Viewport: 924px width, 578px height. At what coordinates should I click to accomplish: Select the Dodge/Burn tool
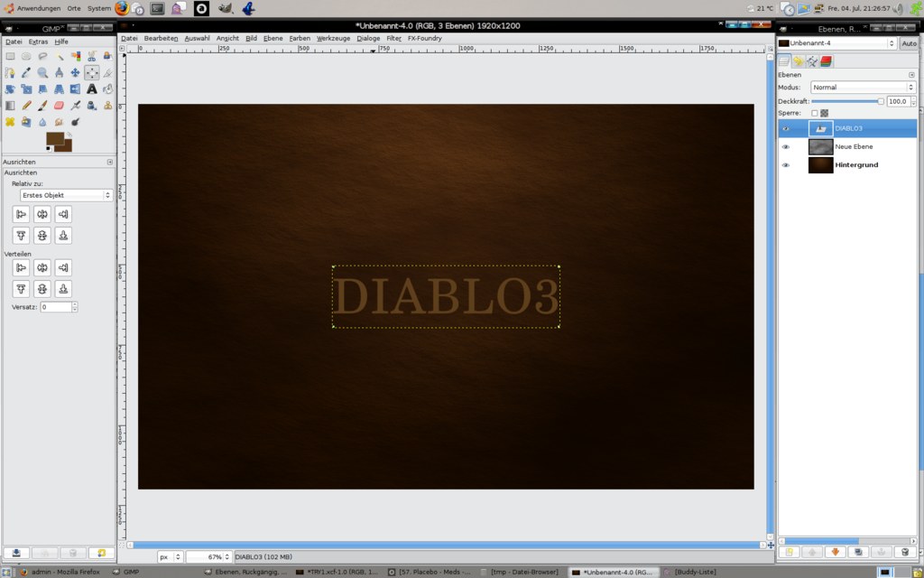[x=76, y=122]
